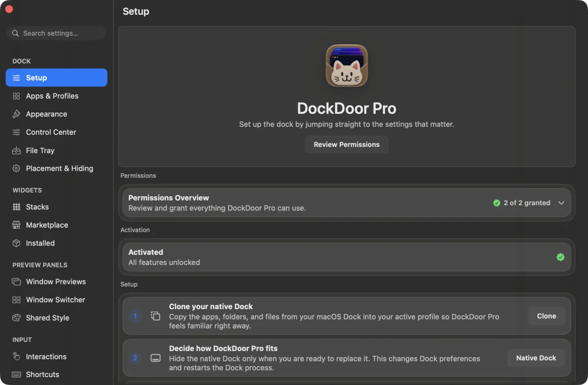The width and height of the screenshot is (588, 385).
Task: Open Window Switcher settings
Action: 56,300
